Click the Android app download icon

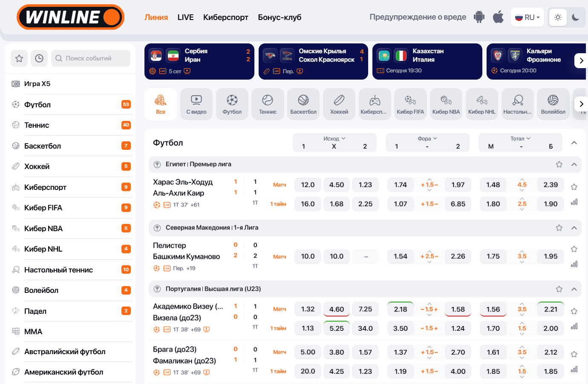coord(479,17)
